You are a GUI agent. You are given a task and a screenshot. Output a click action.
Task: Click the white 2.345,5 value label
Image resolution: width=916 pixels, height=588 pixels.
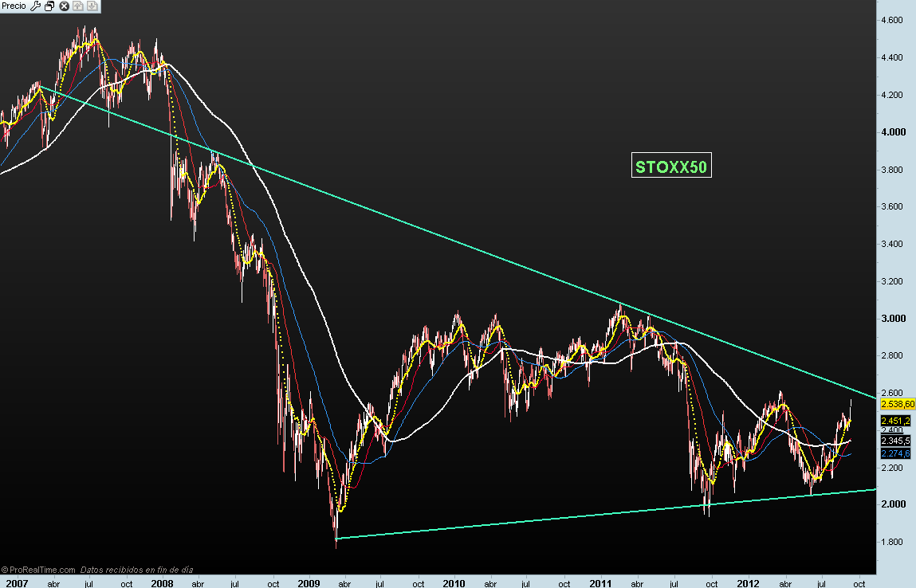pyautogui.click(x=895, y=441)
